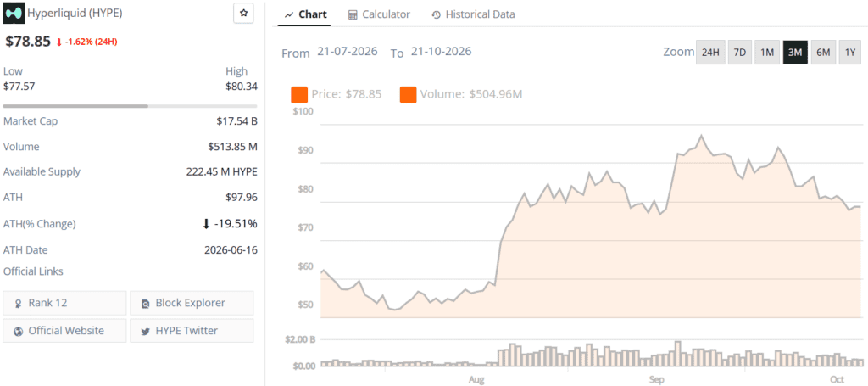Edit the To date 21-10-2026

(x=441, y=52)
